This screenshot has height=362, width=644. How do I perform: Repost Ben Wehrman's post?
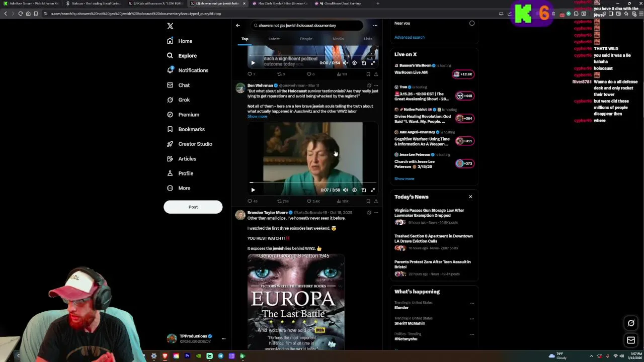click(282, 201)
